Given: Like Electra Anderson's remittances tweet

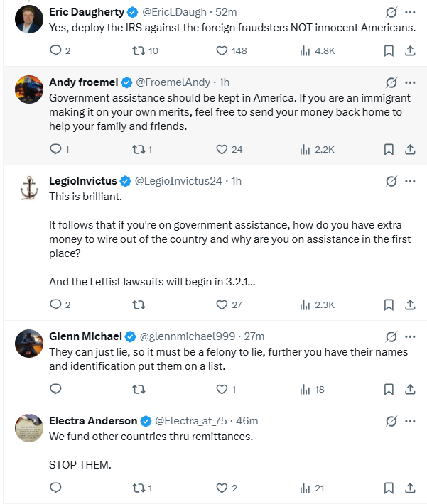Looking at the screenshot, I should pyautogui.click(x=221, y=488).
